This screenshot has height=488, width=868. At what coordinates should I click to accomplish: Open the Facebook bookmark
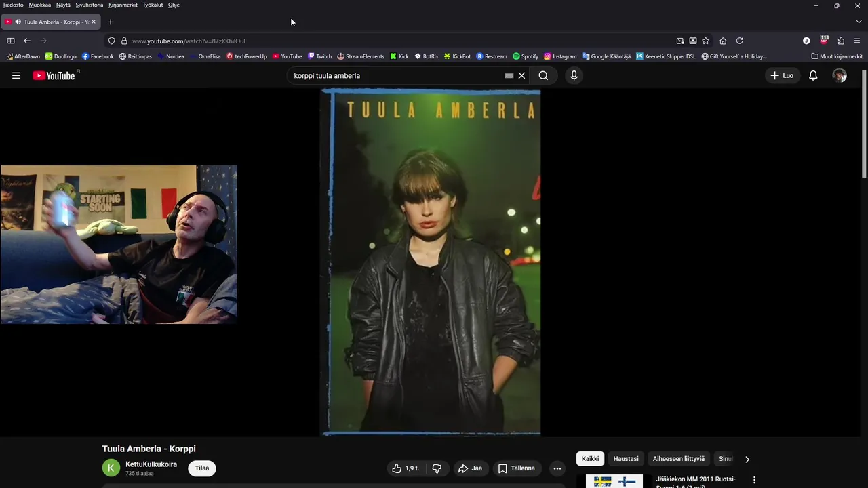tap(98, 56)
